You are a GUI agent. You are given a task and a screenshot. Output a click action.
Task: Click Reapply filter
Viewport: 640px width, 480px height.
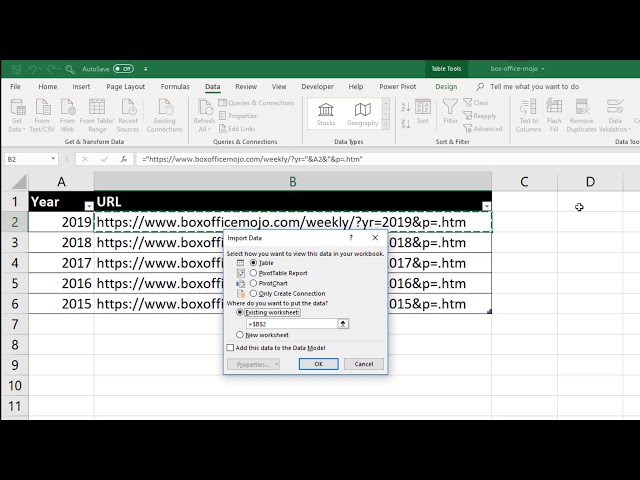(x=480, y=116)
